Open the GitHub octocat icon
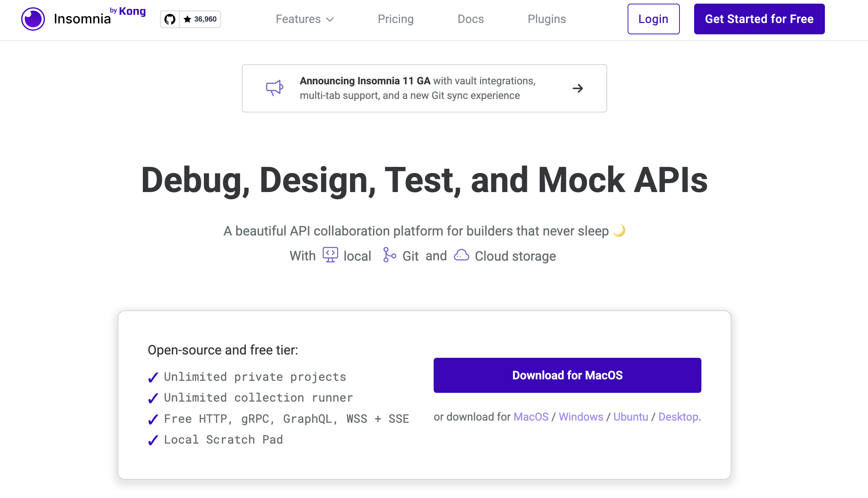 (x=170, y=19)
